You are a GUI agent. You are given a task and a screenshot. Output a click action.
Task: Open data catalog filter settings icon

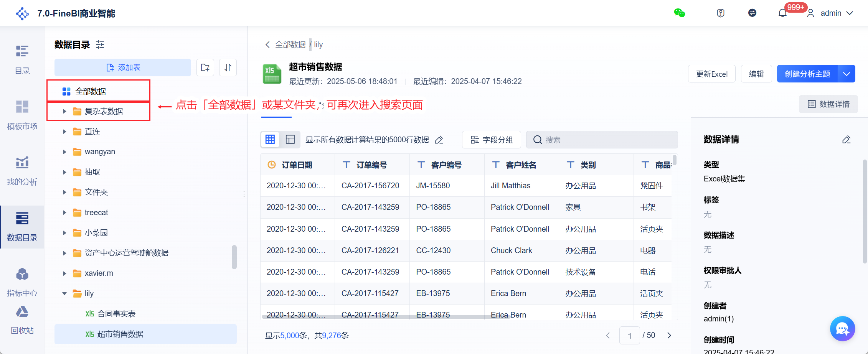[x=100, y=44]
